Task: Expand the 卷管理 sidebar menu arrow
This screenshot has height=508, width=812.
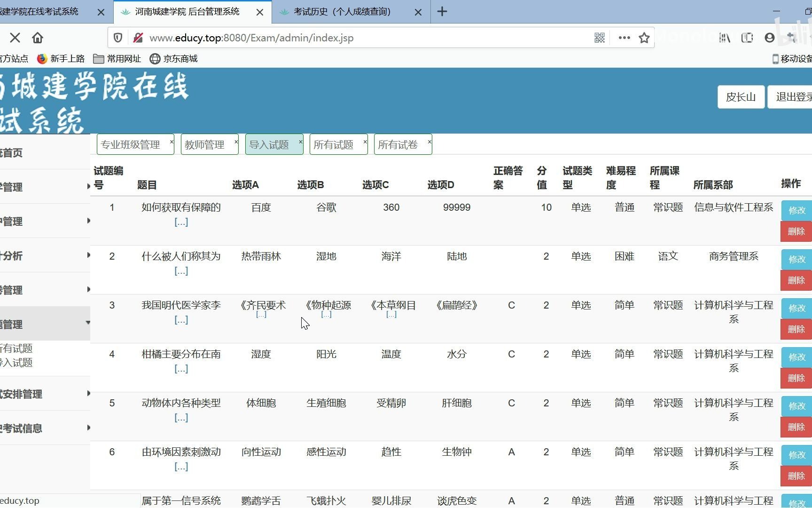Action: pyautogui.click(x=88, y=289)
